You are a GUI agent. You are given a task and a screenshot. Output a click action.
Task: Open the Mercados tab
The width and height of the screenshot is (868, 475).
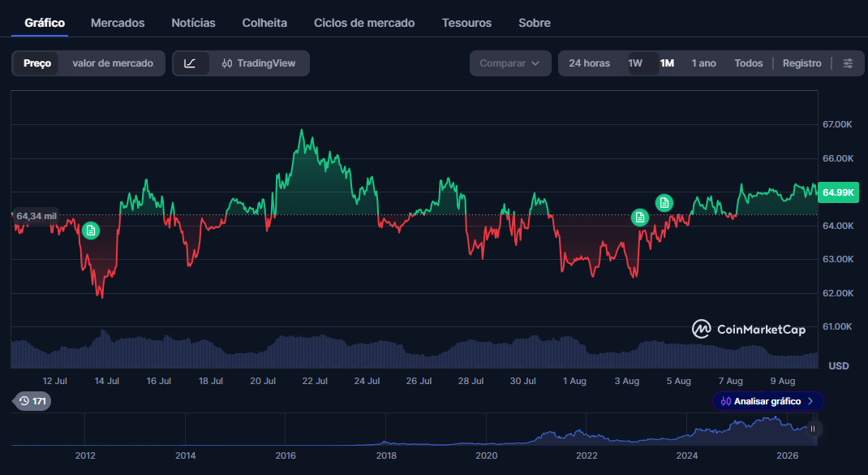pyautogui.click(x=118, y=23)
